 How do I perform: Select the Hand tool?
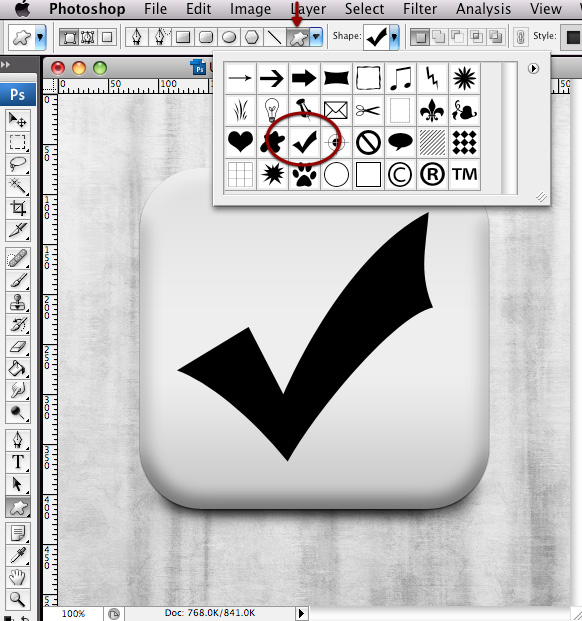(17, 577)
